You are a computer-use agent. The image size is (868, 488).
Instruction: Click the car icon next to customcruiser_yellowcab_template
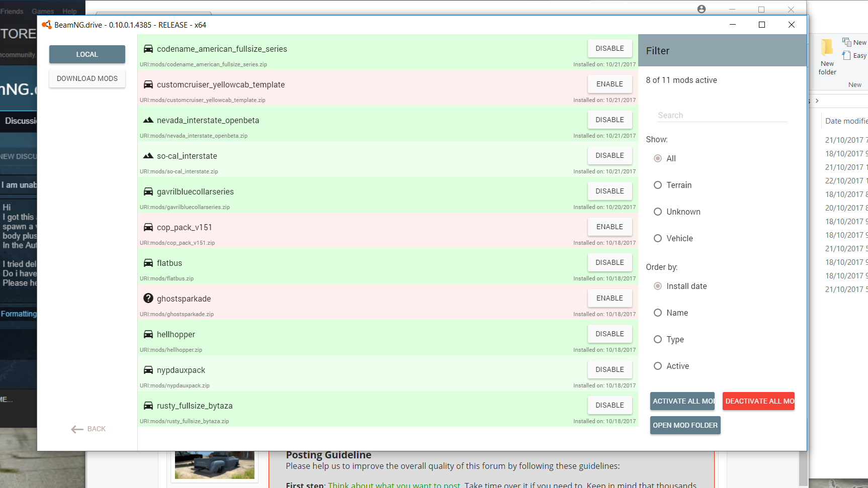148,84
